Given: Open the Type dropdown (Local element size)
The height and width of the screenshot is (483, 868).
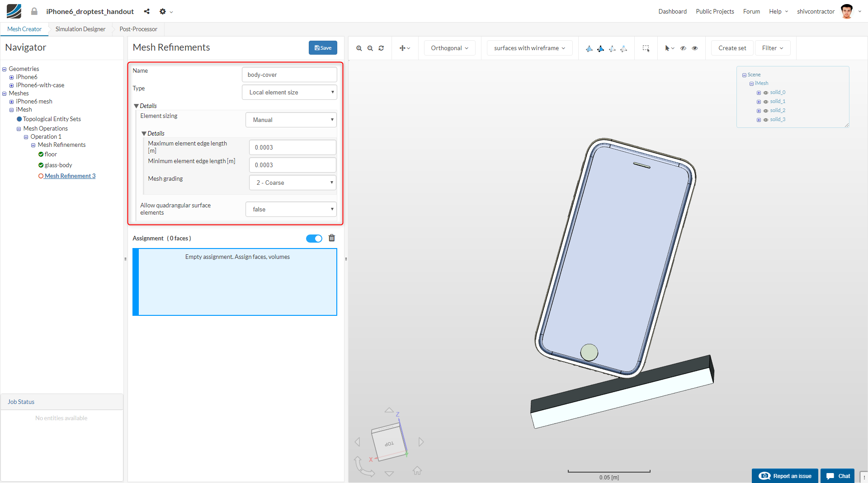Looking at the screenshot, I should pyautogui.click(x=289, y=92).
